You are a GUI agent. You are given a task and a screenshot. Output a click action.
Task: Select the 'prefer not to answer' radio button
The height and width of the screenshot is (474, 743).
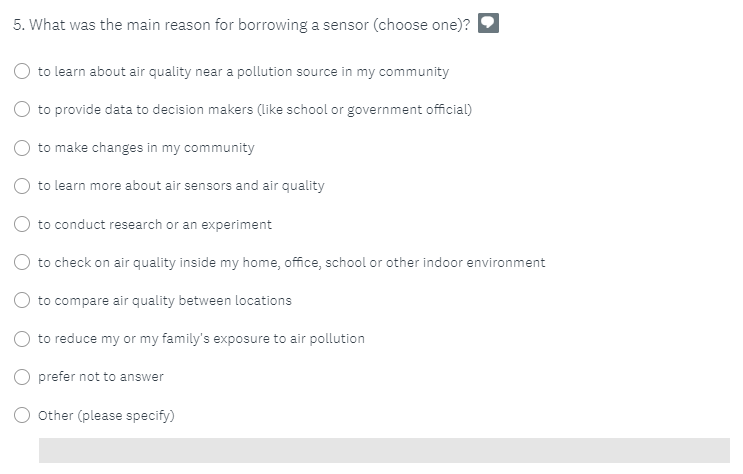tap(23, 377)
